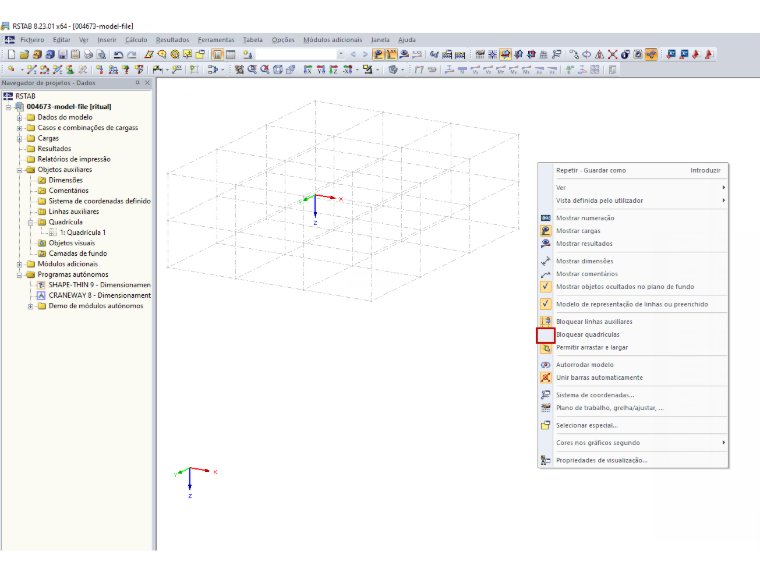This screenshot has height=570, width=760.
Task: Select 1: Quadrícula 1 tree item
Action: click(x=82, y=233)
